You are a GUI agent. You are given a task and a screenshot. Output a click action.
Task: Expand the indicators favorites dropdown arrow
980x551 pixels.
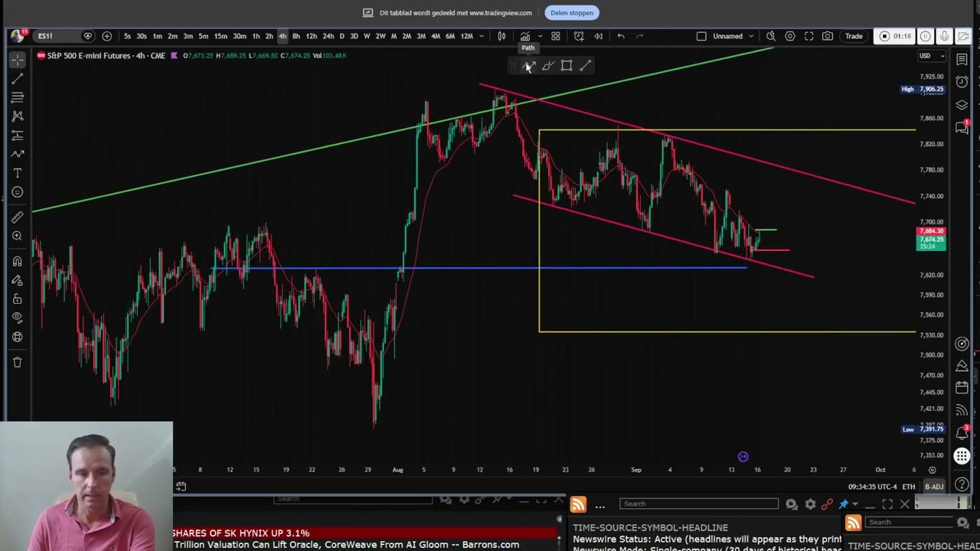coord(540,36)
